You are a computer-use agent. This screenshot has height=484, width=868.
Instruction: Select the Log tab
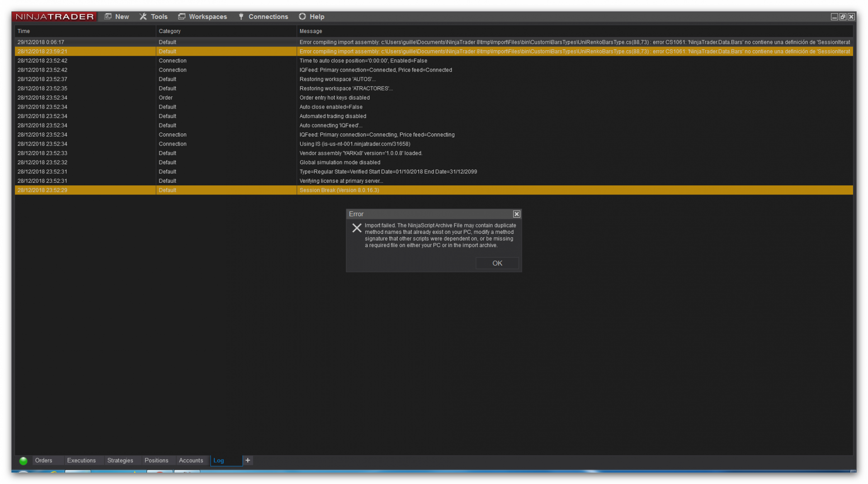[x=226, y=460]
